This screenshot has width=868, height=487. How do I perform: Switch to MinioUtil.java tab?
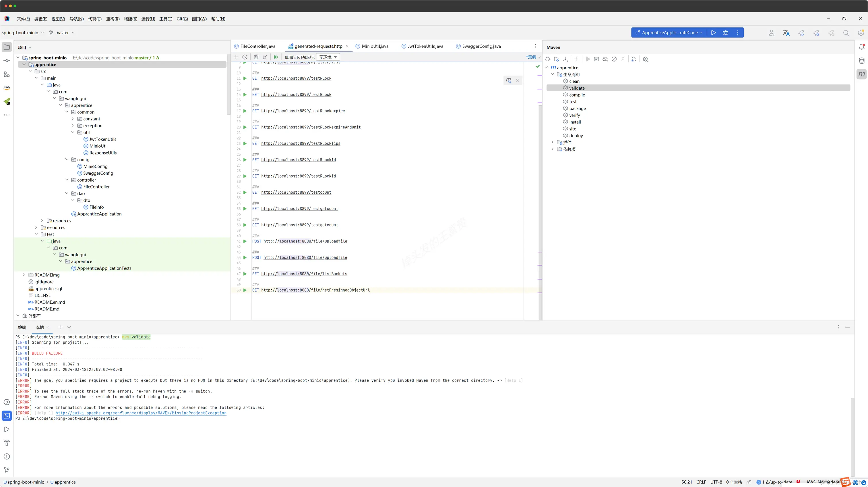click(x=375, y=46)
